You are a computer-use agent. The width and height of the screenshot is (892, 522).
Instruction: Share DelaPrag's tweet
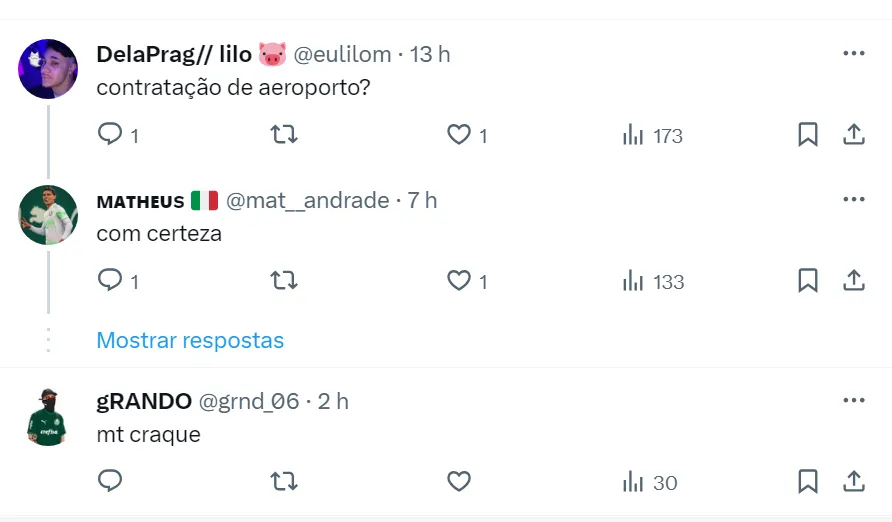tap(854, 135)
